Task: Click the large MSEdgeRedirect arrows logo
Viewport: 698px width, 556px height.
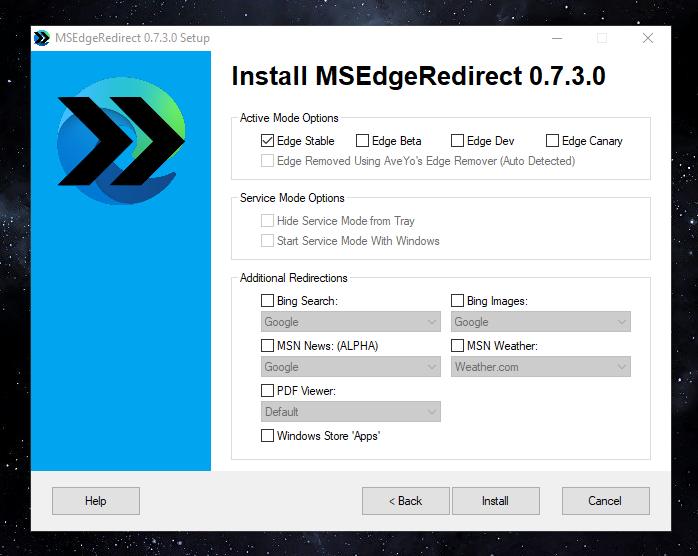Action: [121, 141]
